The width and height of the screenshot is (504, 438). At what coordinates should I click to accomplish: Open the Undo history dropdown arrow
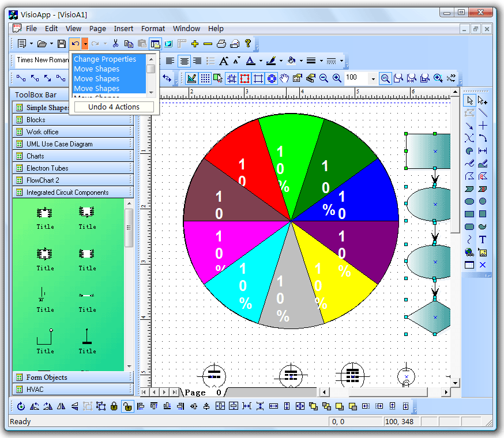(x=85, y=43)
